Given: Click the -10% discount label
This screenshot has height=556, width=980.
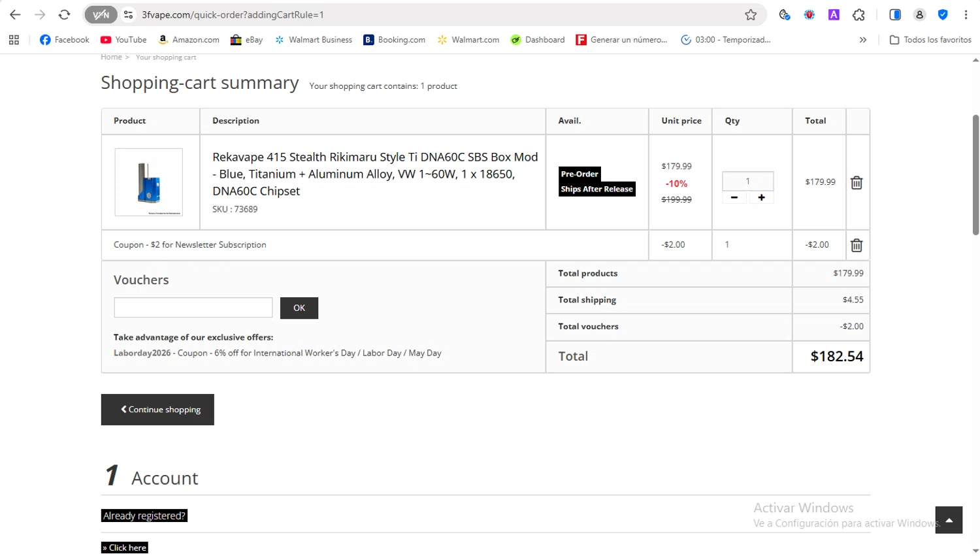Looking at the screenshot, I should click(x=676, y=184).
